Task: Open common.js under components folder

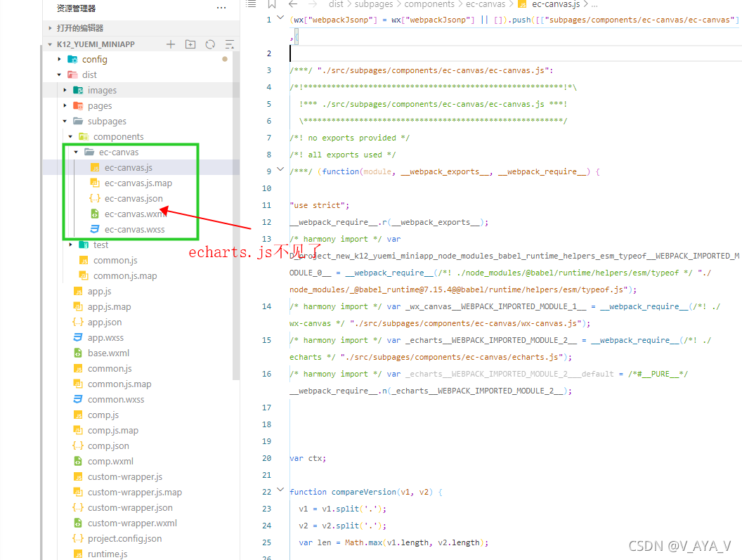Action: pyautogui.click(x=115, y=261)
